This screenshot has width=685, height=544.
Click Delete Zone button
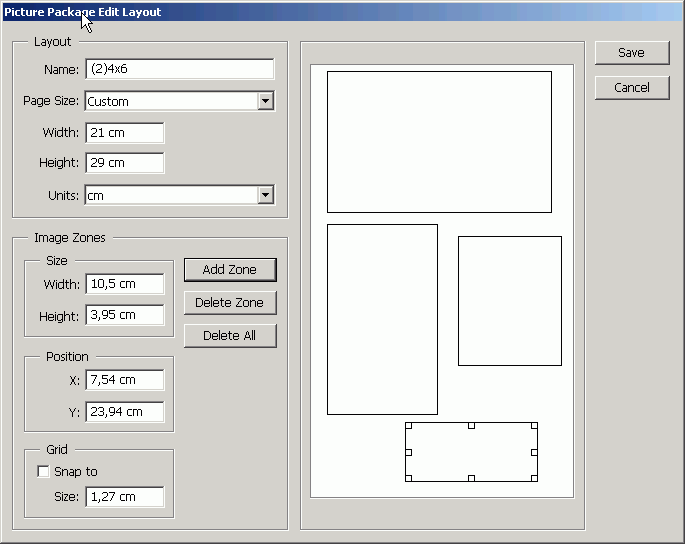coord(230,303)
